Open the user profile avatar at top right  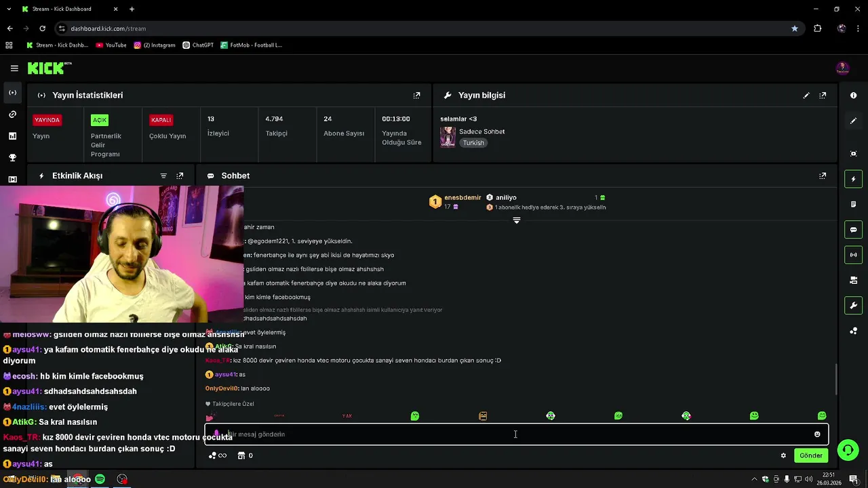pos(842,68)
